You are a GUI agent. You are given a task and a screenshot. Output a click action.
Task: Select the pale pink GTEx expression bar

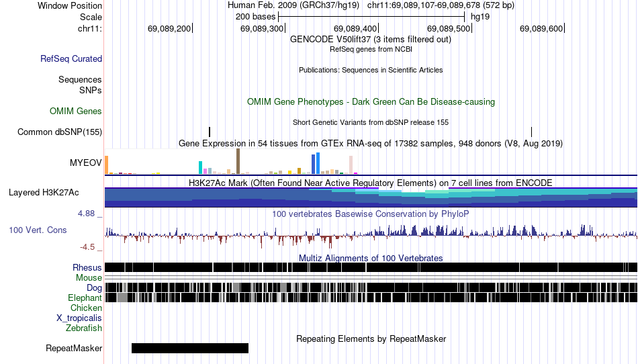[x=351, y=165]
